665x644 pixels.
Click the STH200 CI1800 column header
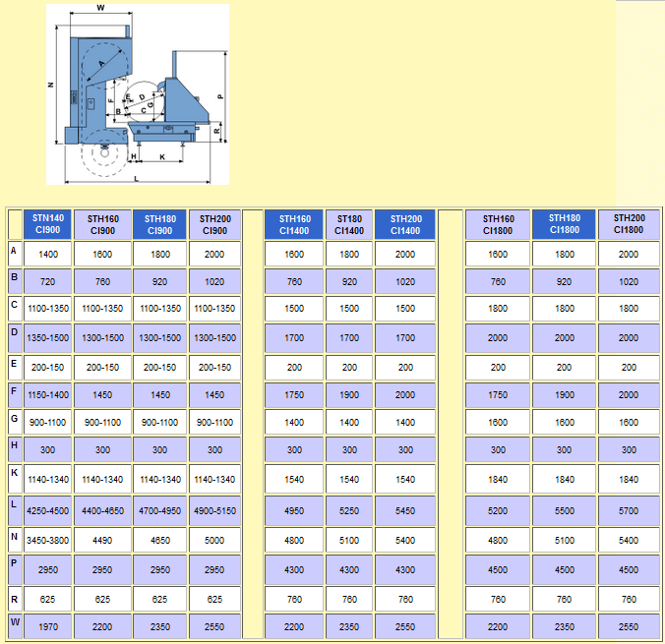pos(629,224)
